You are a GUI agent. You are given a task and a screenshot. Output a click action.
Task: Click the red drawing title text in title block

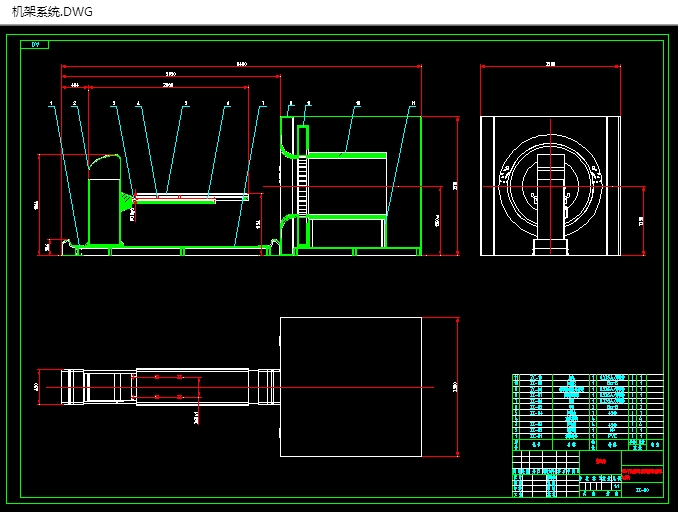642,474
